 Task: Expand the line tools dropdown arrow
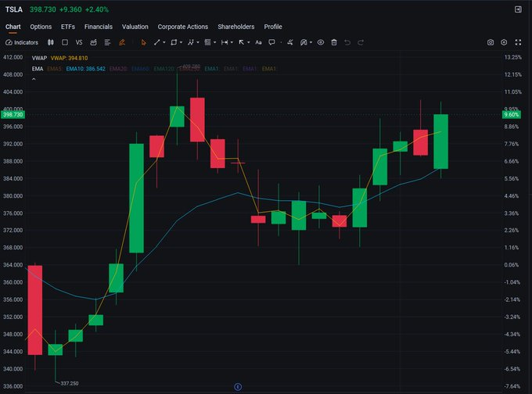point(164,42)
